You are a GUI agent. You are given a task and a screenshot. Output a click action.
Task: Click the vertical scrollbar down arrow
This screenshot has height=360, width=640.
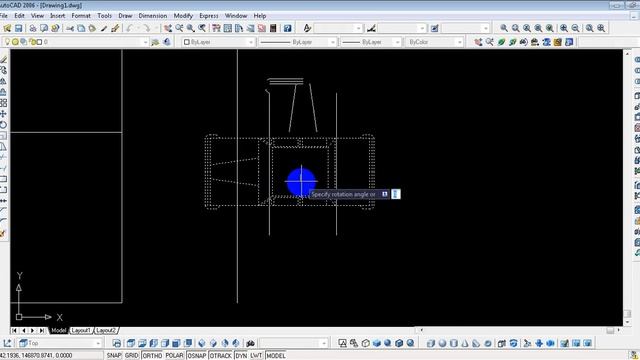pyautogui.click(x=627, y=322)
